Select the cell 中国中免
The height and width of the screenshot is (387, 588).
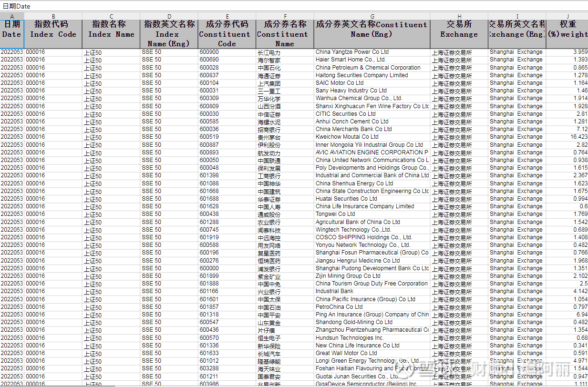point(285,284)
